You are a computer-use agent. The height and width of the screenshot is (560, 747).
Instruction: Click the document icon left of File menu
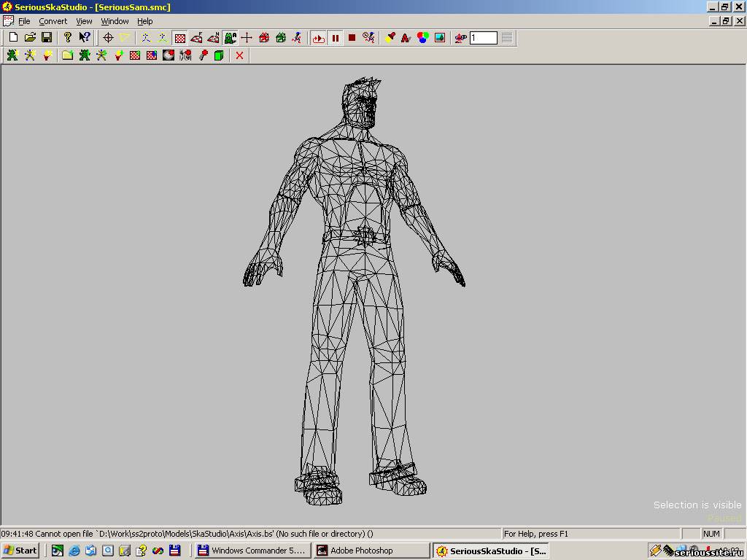(x=8, y=21)
